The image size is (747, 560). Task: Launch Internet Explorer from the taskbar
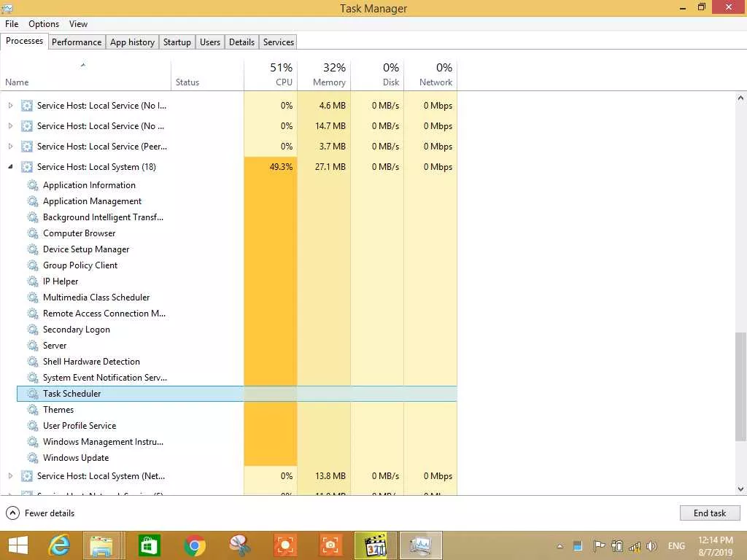59,545
